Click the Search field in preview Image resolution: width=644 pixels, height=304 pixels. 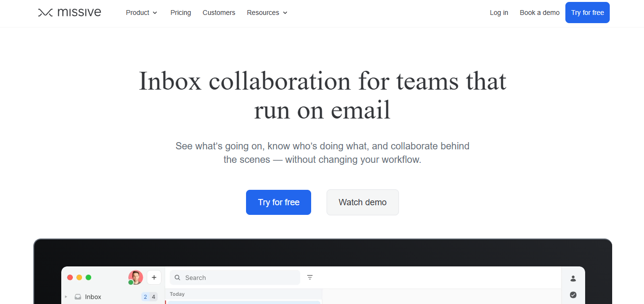pyautogui.click(x=235, y=278)
